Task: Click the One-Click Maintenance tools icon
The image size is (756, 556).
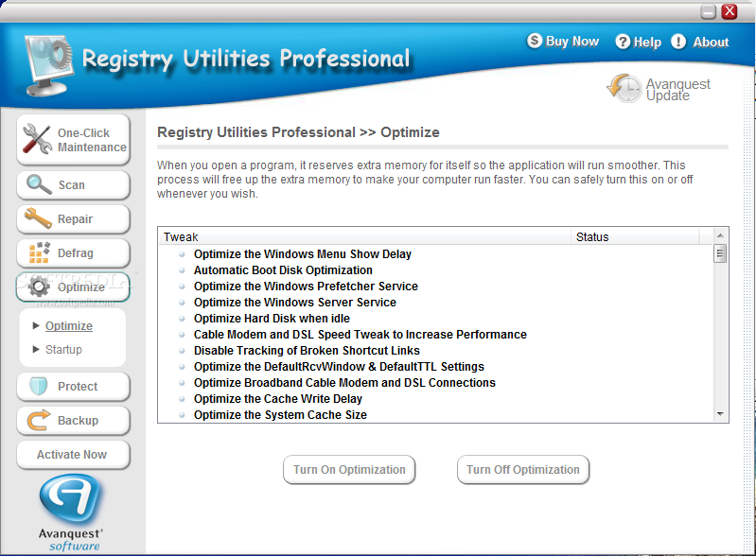Action: click(x=37, y=139)
